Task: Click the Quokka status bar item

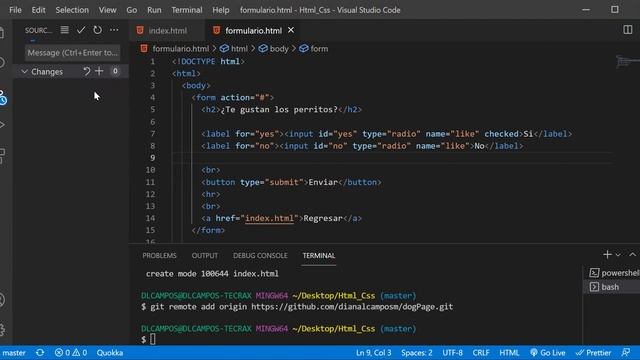Action: pyautogui.click(x=110, y=353)
